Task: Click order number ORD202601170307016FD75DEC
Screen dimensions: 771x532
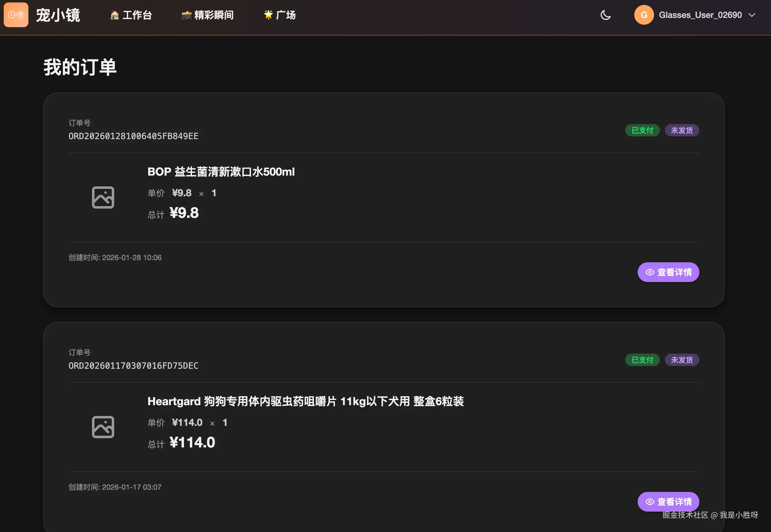Action: point(133,366)
